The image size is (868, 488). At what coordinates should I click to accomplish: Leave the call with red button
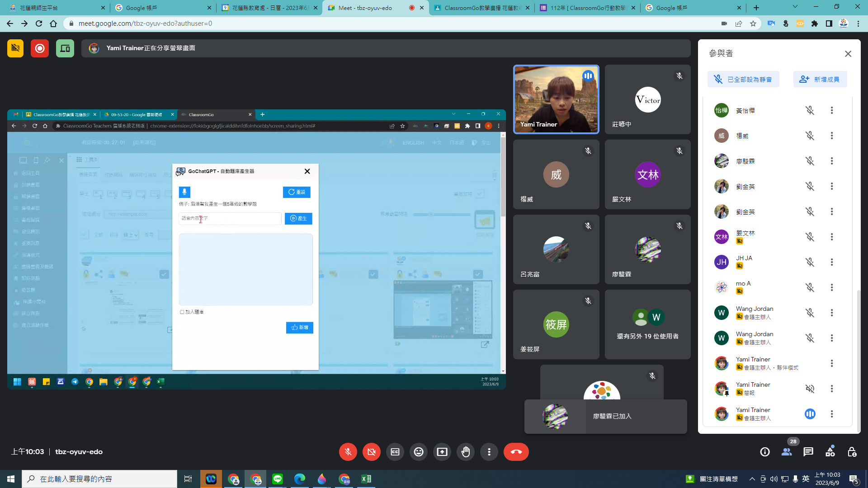point(516,452)
